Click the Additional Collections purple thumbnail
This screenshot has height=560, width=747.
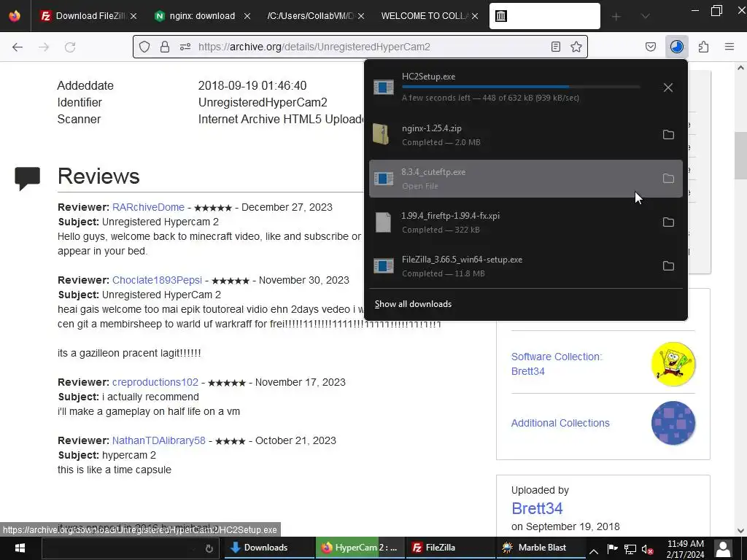[x=673, y=423]
